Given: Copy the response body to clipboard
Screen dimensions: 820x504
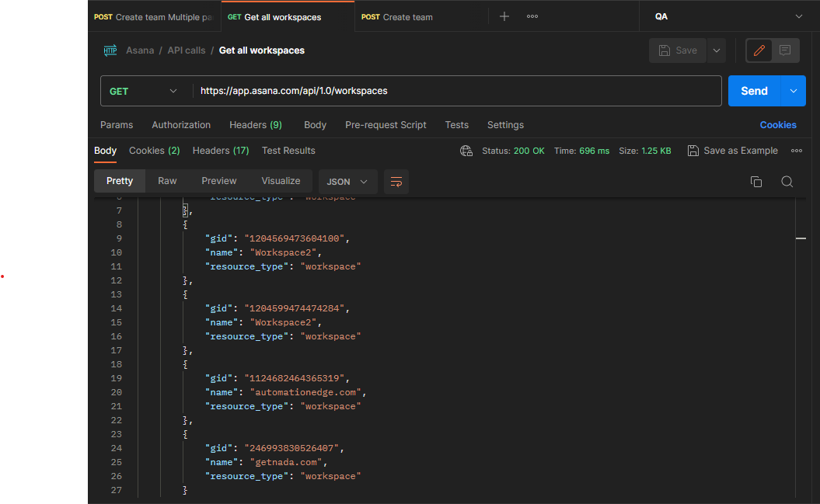Looking at the screenshot, I should pyautogui.click(x=755, y=182).
